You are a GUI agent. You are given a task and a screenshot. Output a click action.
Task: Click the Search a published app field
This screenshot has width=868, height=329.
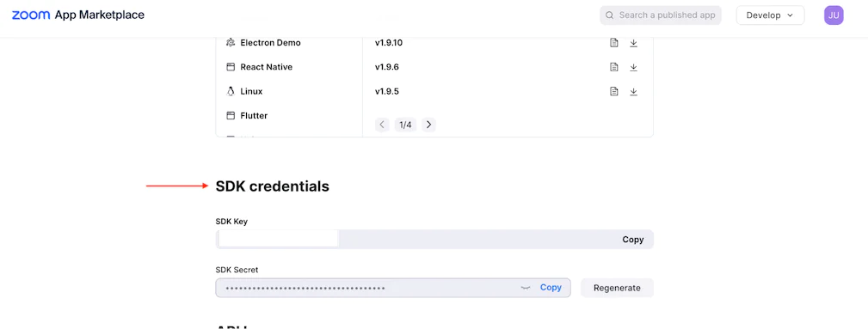[x=661, y=15]
